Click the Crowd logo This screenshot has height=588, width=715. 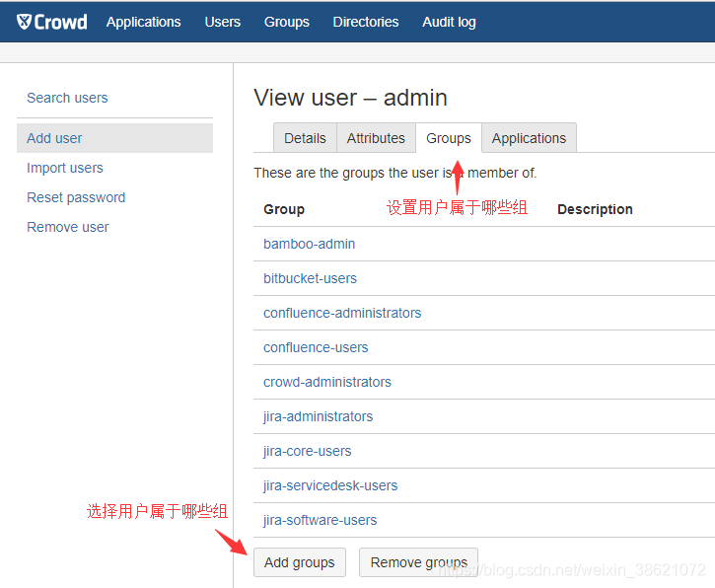point(51,22)
